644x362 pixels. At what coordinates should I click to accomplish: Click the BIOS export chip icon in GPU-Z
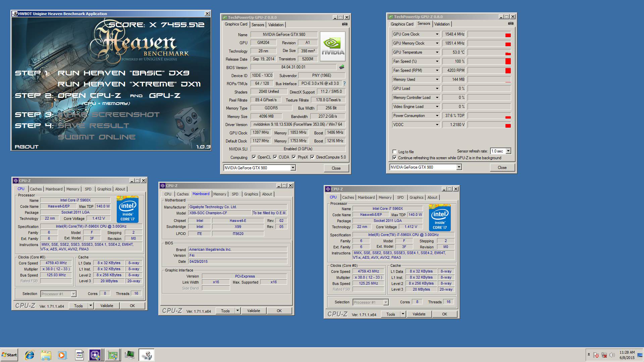tap(342, 67)
